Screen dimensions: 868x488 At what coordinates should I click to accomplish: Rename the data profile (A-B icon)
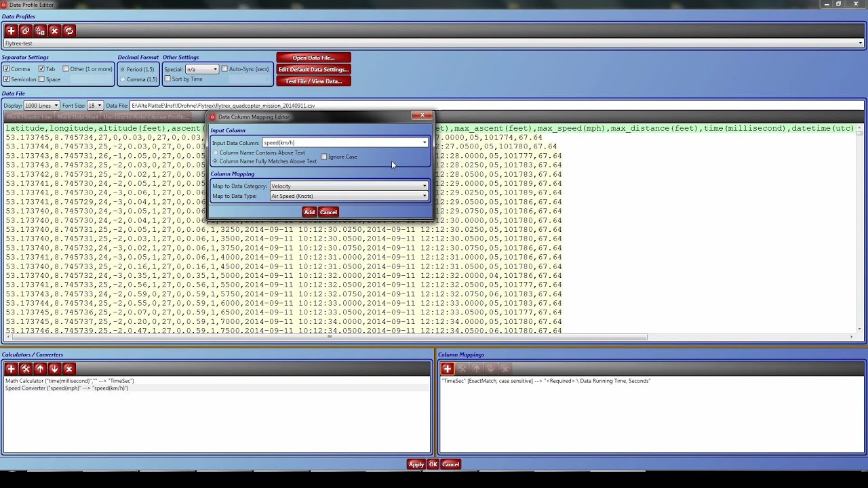[x=40, y=30]
